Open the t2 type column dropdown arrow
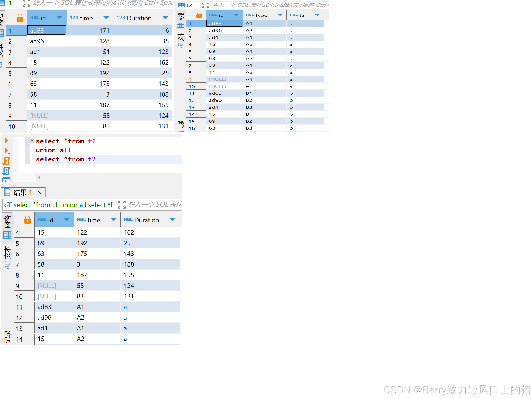Image resolution: width=532 pixels, height=399 pixels. pos(280,15)
